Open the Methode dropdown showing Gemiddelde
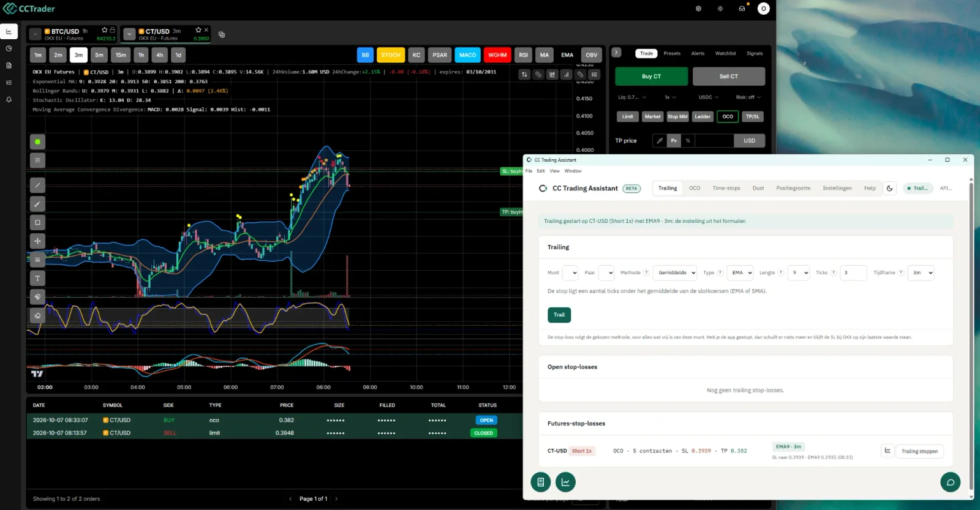The image size is (980, 510). coord(675,272)
